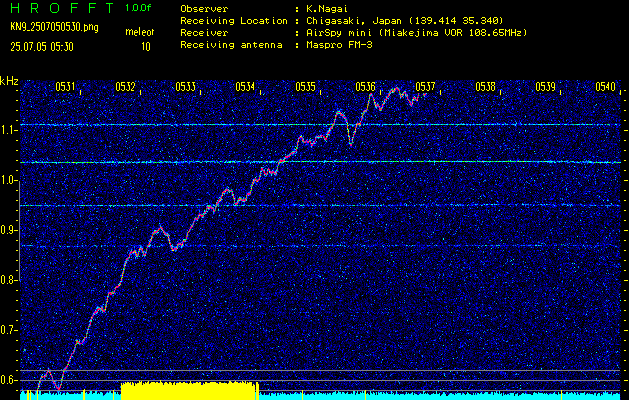Click the 0533 time marker
This screenshot has height=400, width=629.
pos(185,87)
